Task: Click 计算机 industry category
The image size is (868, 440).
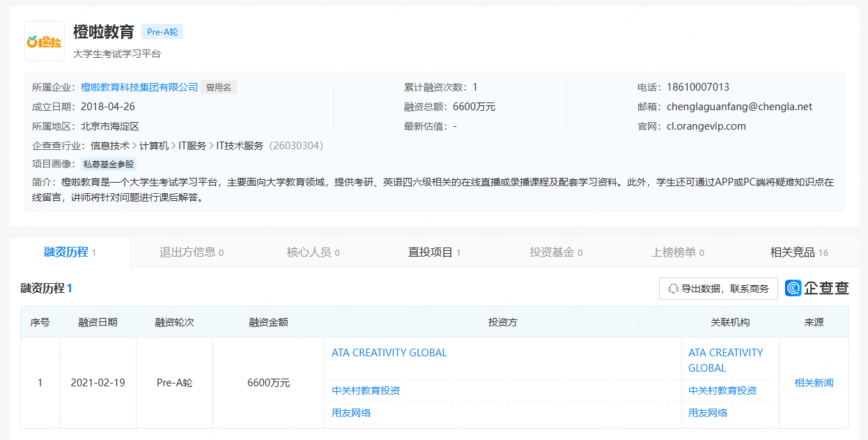Action: point(154,146)
